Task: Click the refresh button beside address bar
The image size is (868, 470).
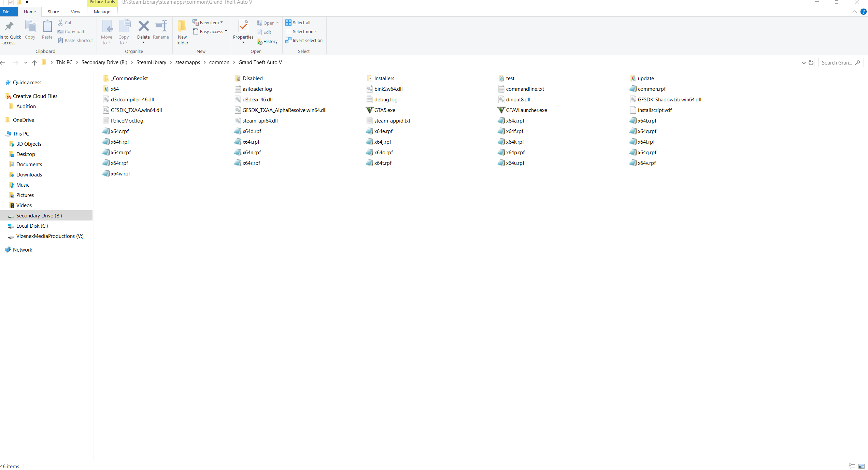Action: [x=811, y=62]
